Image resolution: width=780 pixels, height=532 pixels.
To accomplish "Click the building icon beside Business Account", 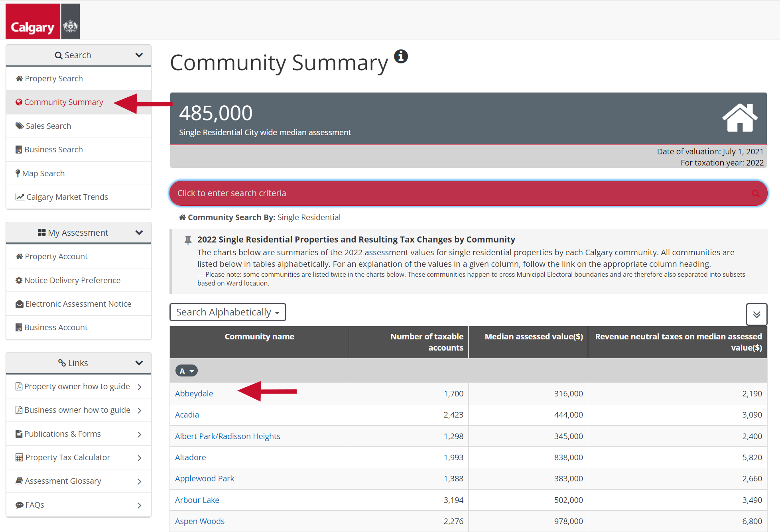I will (19, 327).
